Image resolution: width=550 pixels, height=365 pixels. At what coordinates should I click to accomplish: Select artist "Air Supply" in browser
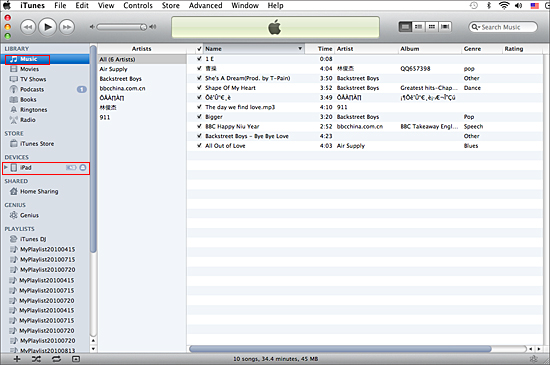pos(142,69)
